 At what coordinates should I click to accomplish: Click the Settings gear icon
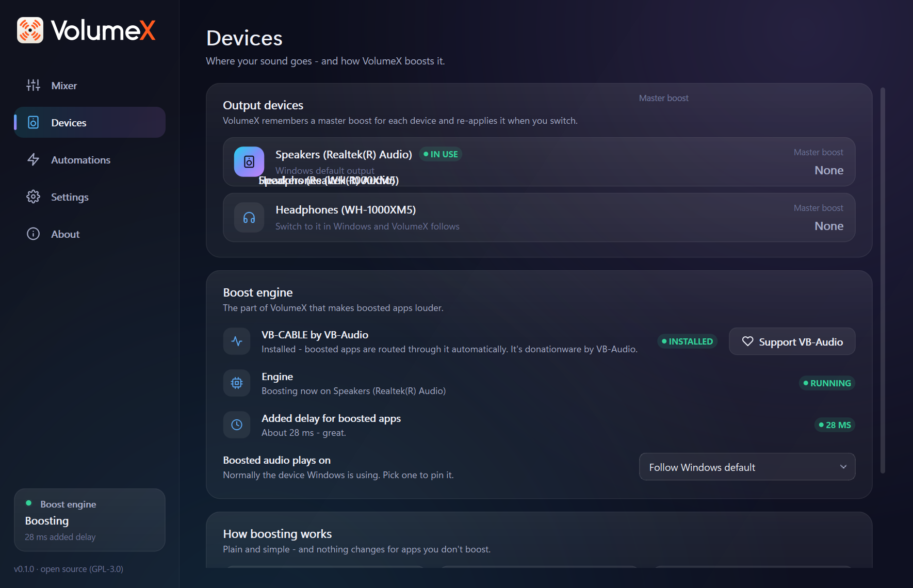[34, 197]
